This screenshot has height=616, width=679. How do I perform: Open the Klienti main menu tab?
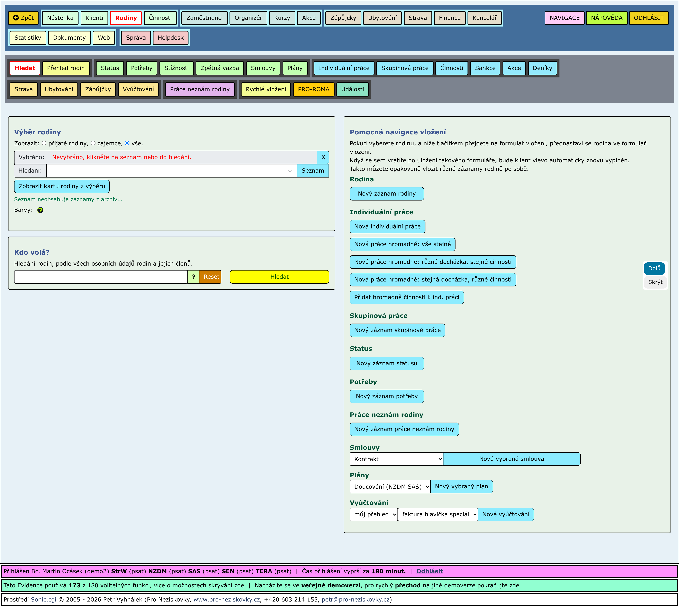[x=94, y=18]
